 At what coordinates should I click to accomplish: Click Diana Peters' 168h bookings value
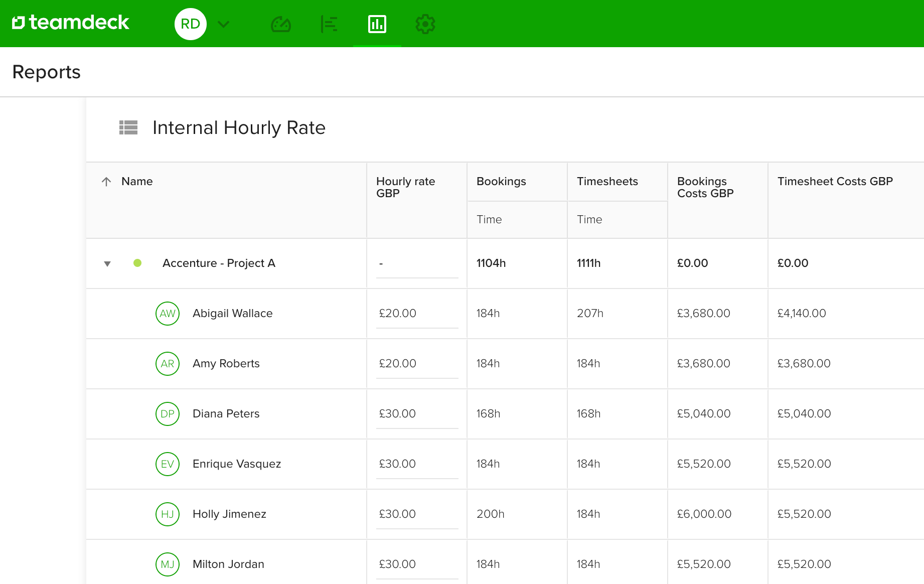click(x=488, y=413)
